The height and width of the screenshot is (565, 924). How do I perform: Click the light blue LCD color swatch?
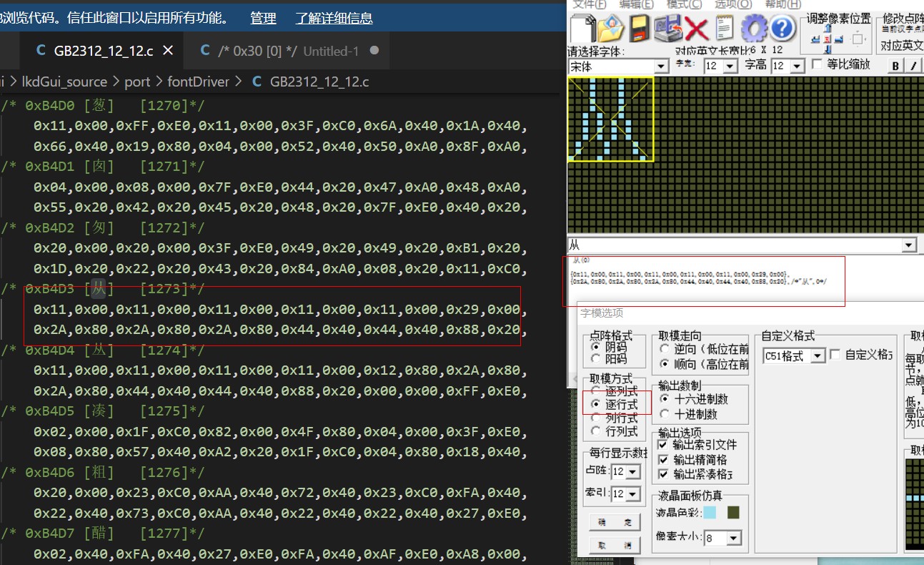(710, 513)
